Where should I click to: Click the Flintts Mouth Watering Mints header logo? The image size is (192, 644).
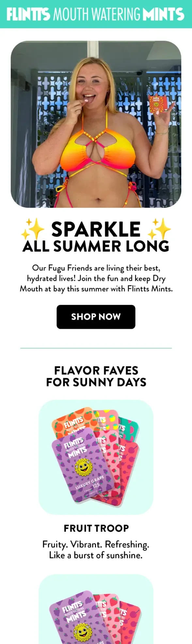[x=96, y=14]
